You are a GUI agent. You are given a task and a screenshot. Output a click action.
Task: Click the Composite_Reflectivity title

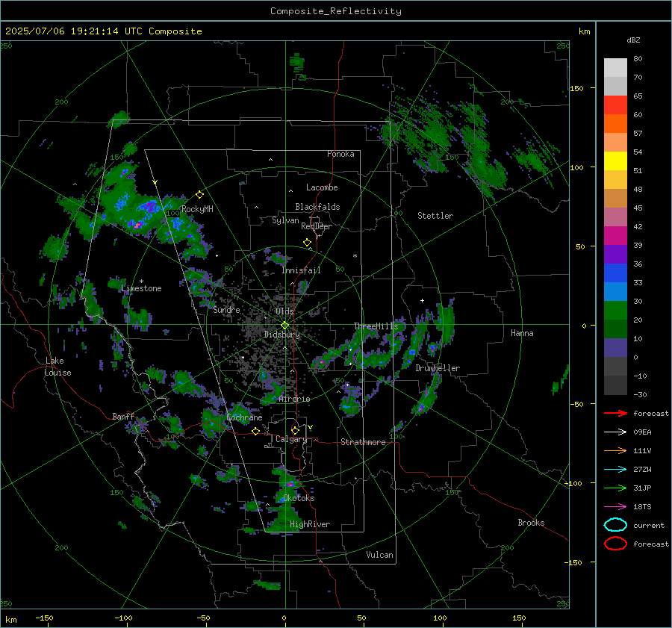pyautogui.click(x=336, y=11)
